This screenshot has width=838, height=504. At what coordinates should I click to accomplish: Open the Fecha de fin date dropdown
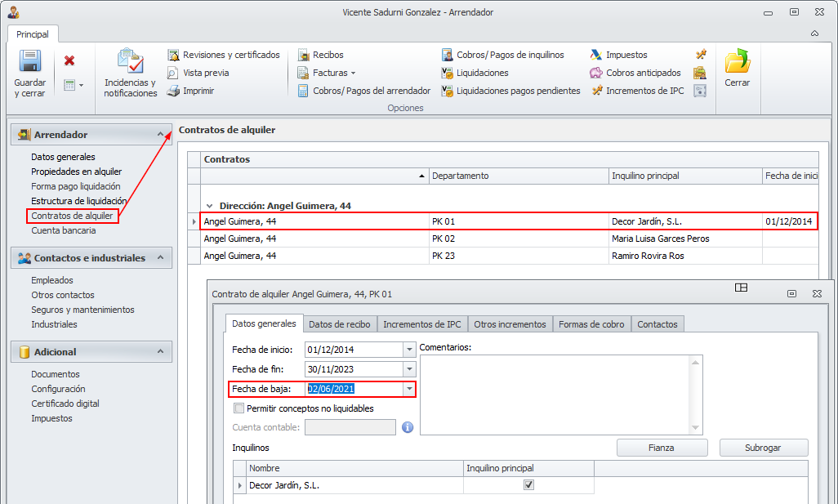tap(409, 369)
